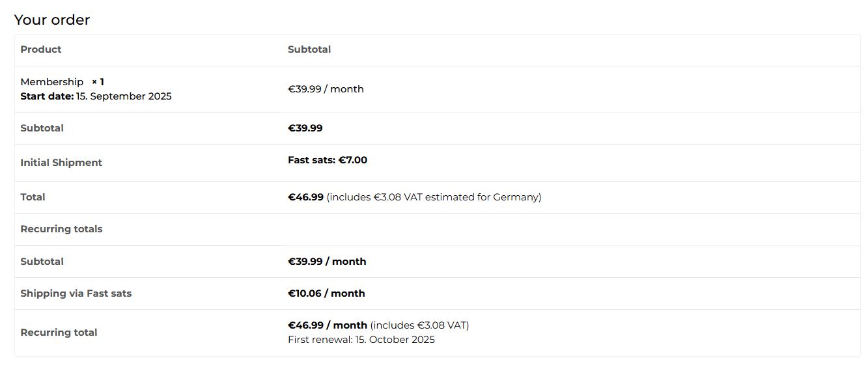Click the First renewal 15. October 2025 text

(361, 340)
